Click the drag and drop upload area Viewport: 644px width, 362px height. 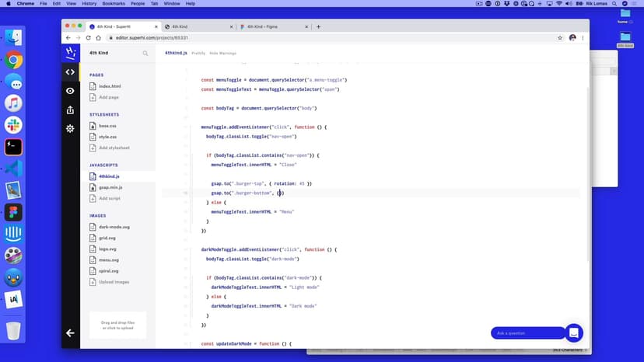click(118, 325)
